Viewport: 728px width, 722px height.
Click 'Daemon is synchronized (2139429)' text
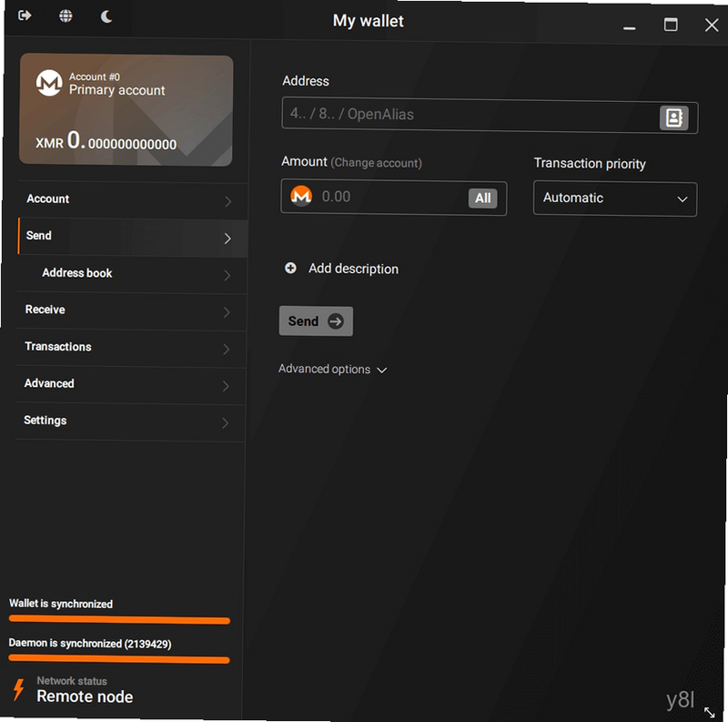(90, 644)
